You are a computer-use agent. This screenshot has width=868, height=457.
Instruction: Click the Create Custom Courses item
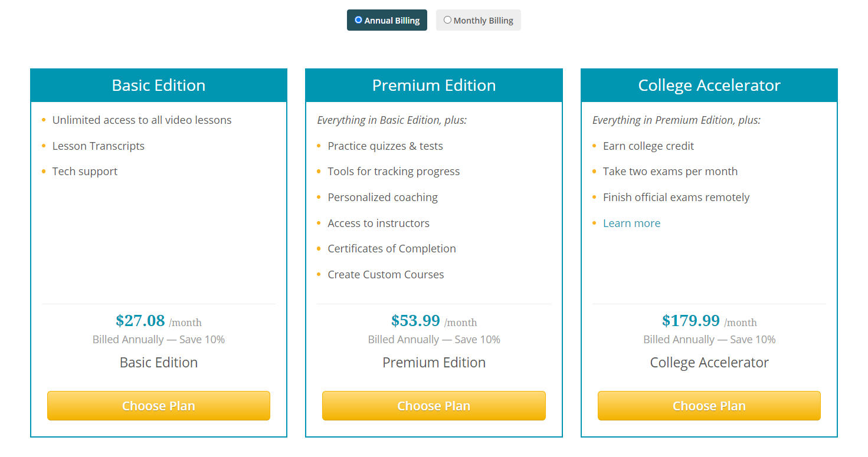click(386, 275)
